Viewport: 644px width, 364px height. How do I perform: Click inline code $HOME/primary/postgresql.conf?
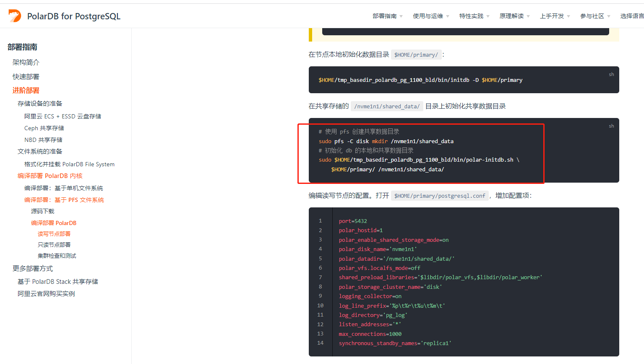pos(440,196)
